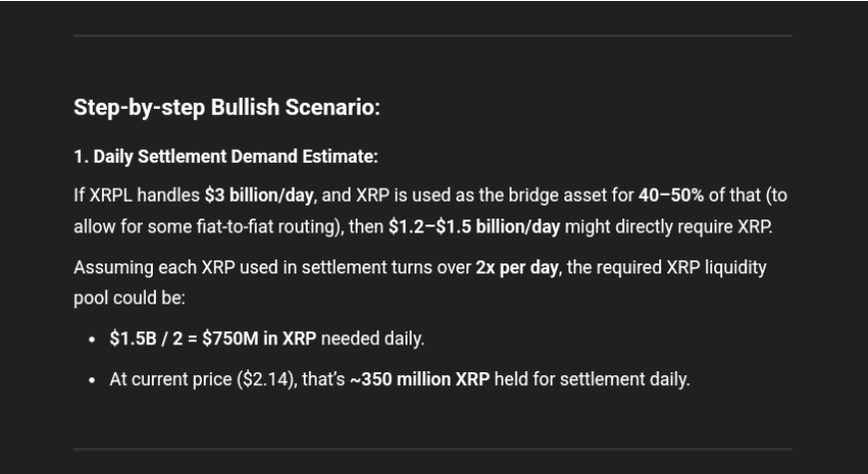This screenshot has height=474, width=868.
Task: Click the second bullet point marker
Action: point(92,380)
